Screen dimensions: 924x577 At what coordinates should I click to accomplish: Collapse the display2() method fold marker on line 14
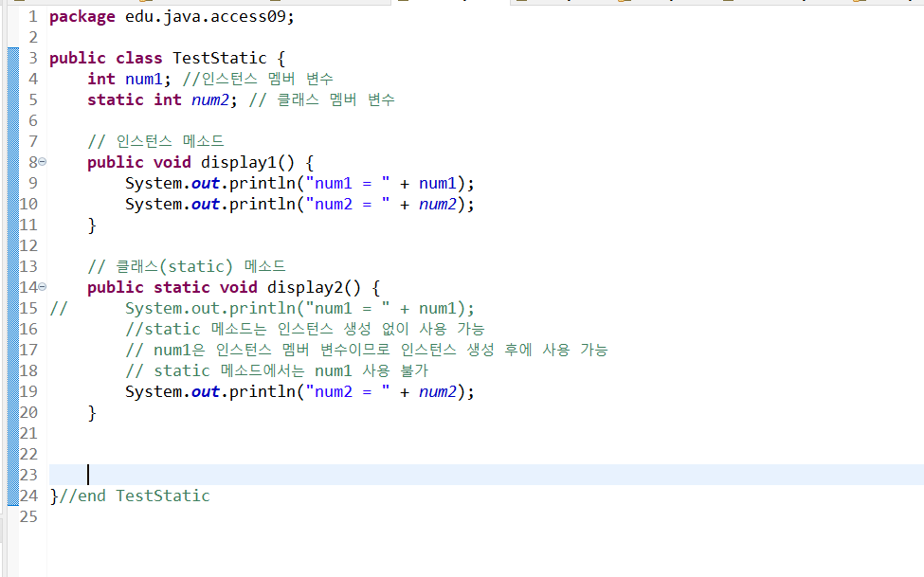(43, 286)
